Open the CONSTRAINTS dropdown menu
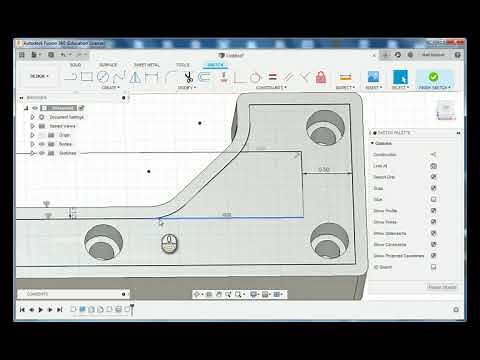 click(x=271, y=87)
